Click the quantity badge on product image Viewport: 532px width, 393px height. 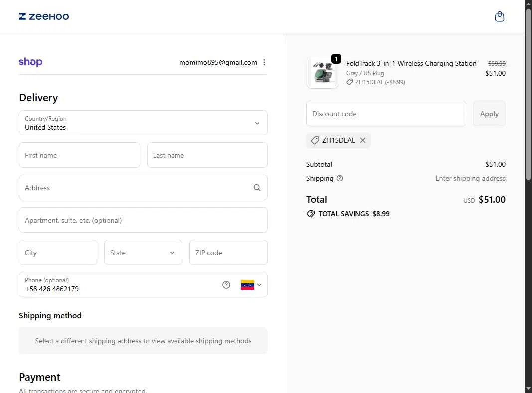(x=336, y=59)
